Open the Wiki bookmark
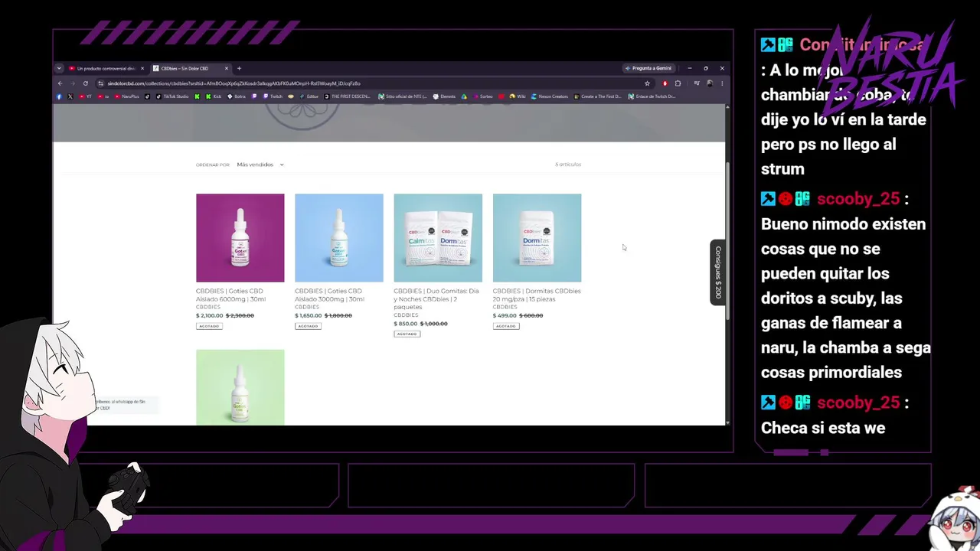The height and width of the screenshot is (551, 980). (x=518, y=96)
